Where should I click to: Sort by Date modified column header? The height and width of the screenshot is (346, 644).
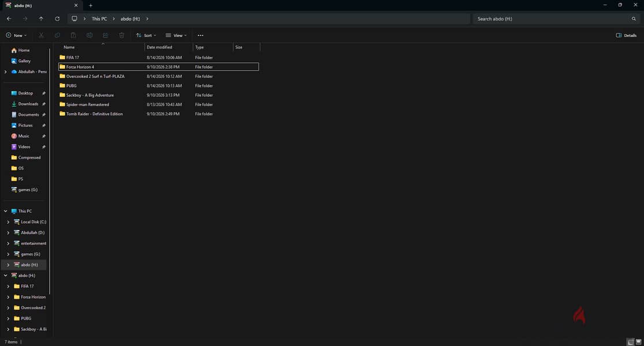coord(169,47)
